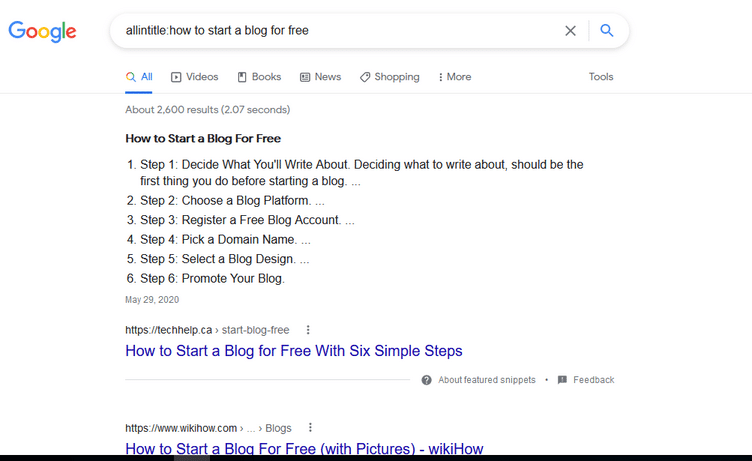Click the Google logo
The width and height of the screenshot is (752, 461).
click(42, 31)
